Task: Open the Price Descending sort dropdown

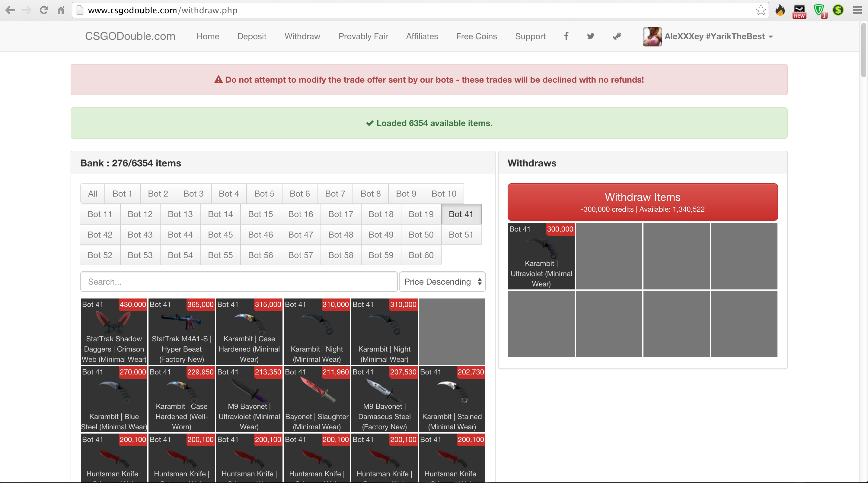Action: tap(442, 282)
